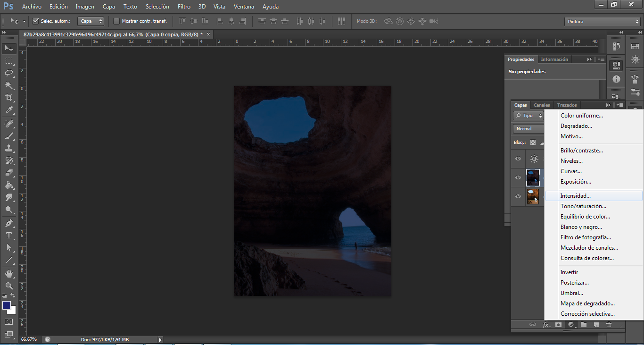Screen dimensions: 644x345
Task: Toggle Selec. autom. checkbox
Action: click(35, 21)
